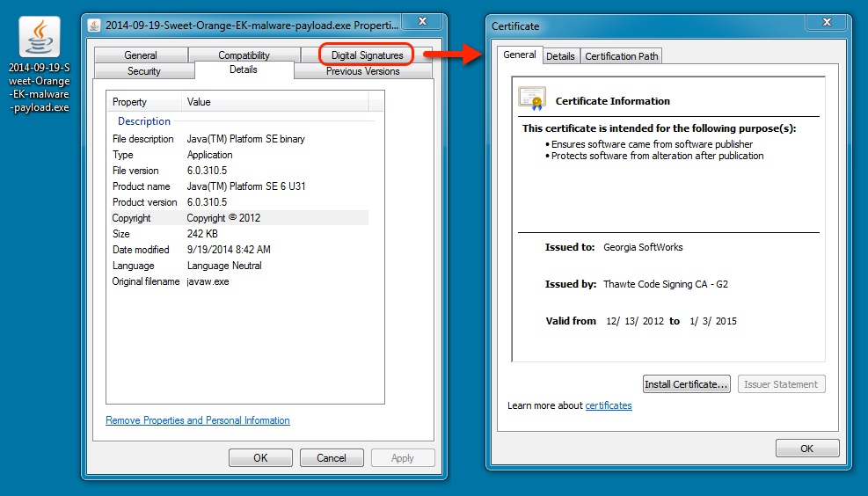Image resolution: width=868 pixels, height=496 pixels.
Task: Select the Language Neutral row
Action: coord(239,266)
